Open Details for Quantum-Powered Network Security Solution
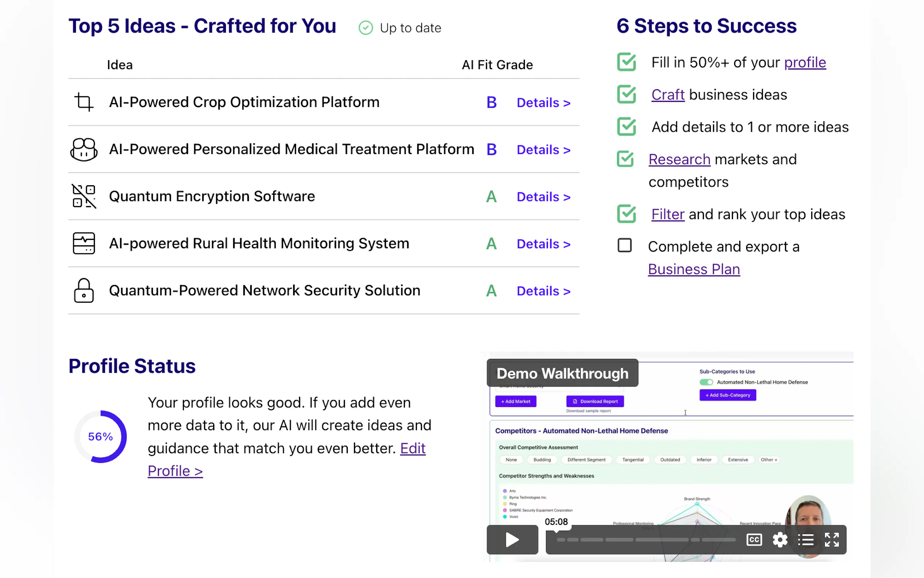The width and height of the screenshot is (924, 578). pos(543,291)
